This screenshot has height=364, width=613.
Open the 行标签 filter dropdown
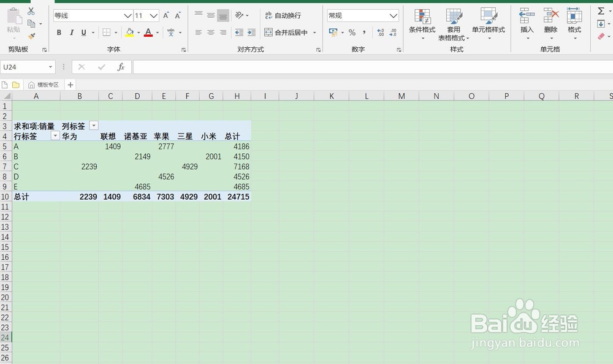coord(55,135)
